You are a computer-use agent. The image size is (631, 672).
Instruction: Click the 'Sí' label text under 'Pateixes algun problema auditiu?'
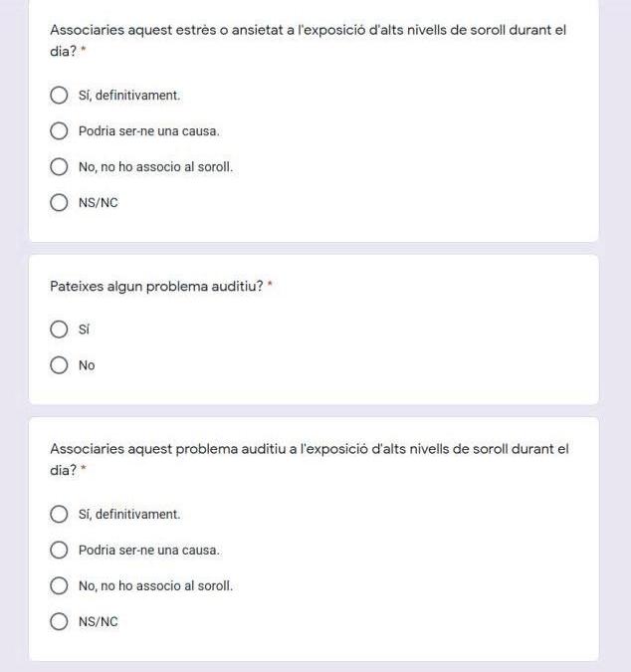[x=84, y=330]
